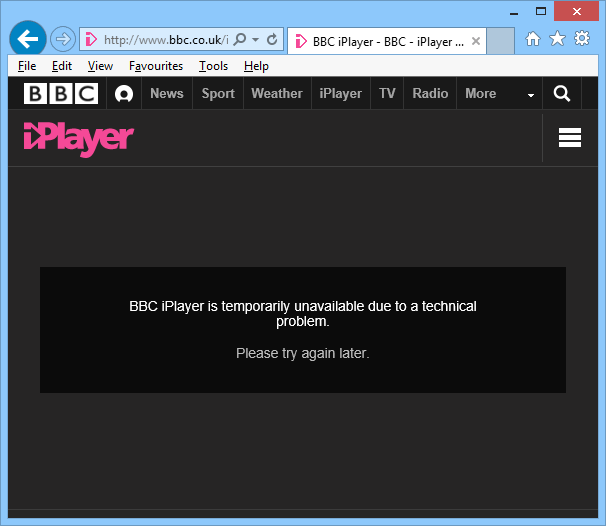Open the address bar autocomplete dropdown arrow
This screenshot has width=606, height=526.
[255, 39]
